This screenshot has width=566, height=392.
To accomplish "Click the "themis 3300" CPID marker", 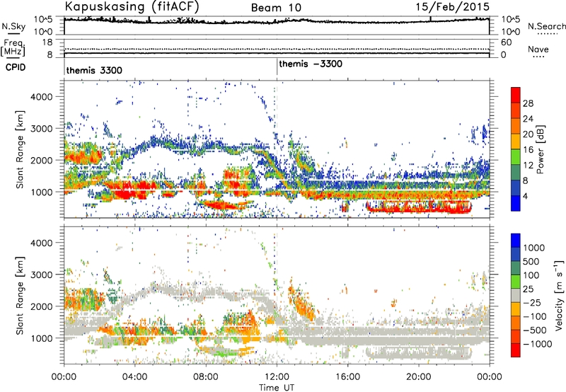I will coord(94,70).
